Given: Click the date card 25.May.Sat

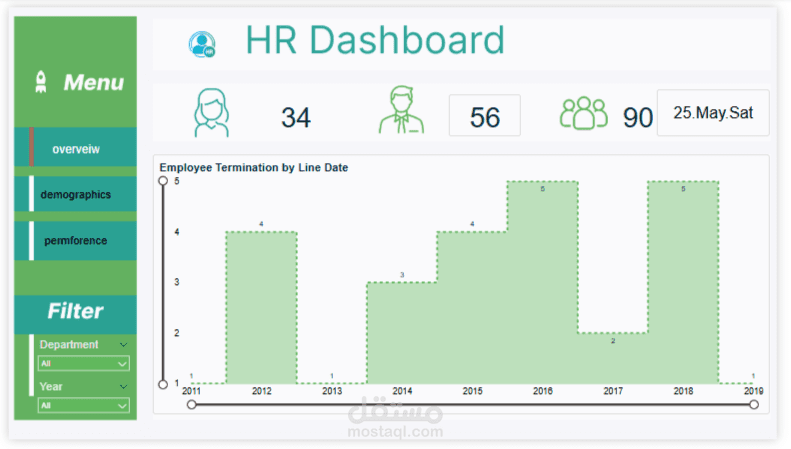Looking at the screenshot, I should 713,113.
